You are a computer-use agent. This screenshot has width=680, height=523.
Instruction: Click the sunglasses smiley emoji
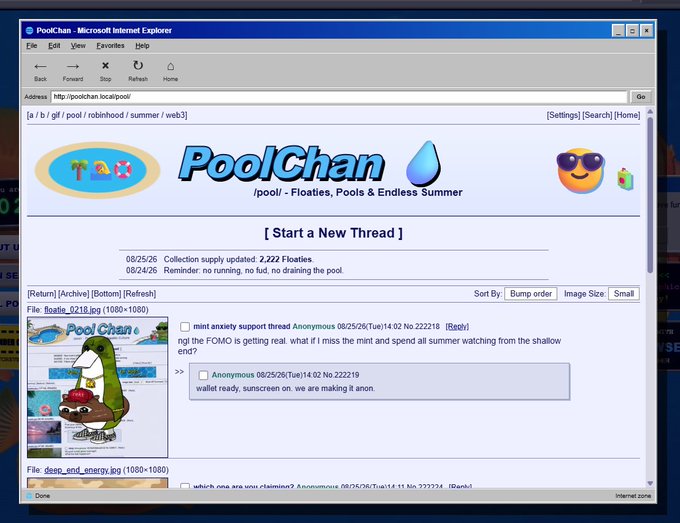[580, 170]
